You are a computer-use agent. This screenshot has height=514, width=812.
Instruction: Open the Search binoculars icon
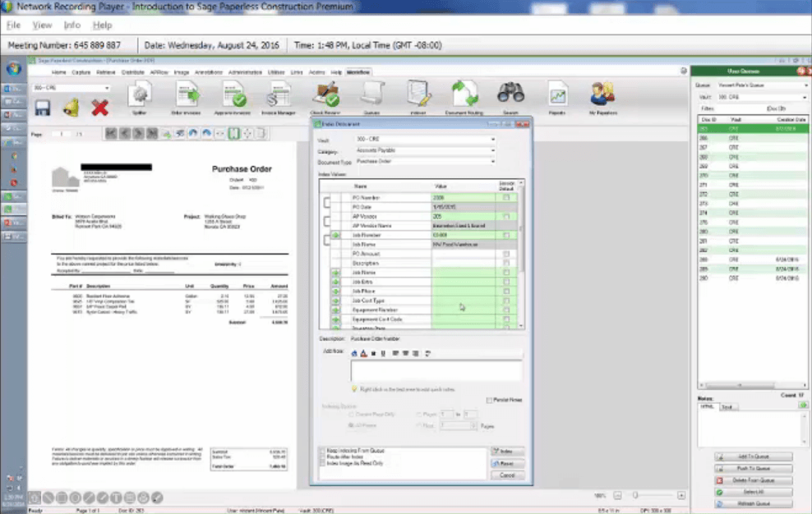tap(510, 98)
